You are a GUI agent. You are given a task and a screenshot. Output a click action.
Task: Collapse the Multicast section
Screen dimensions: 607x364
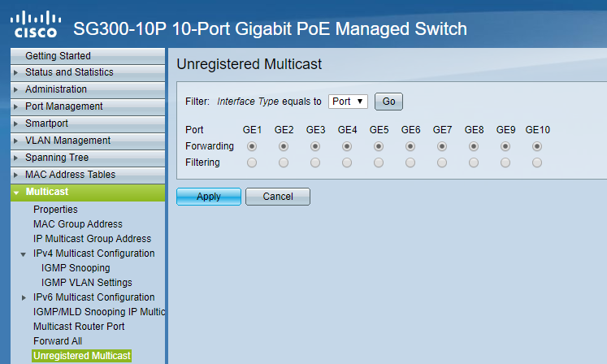click(x=46, y=192)
